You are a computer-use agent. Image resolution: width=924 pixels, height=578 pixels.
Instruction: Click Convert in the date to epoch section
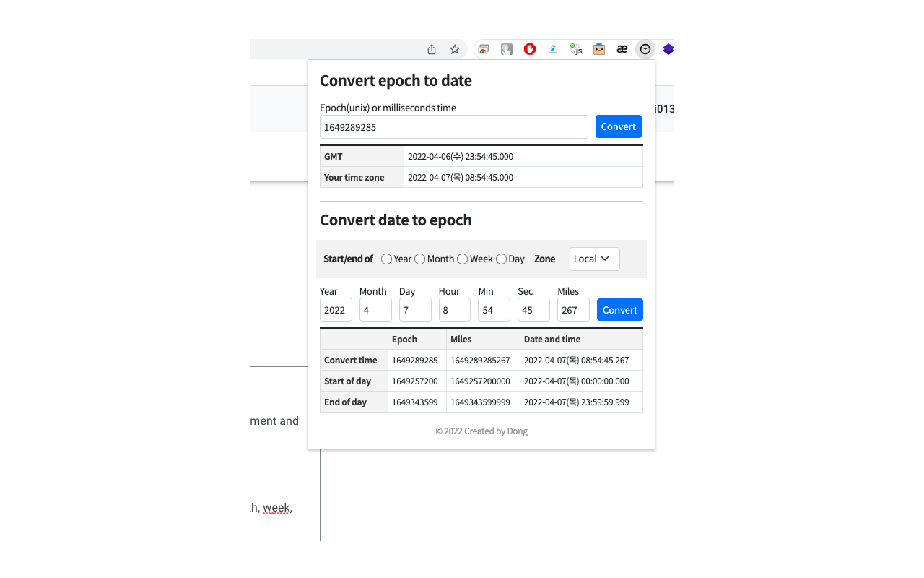tap(619, 309)
